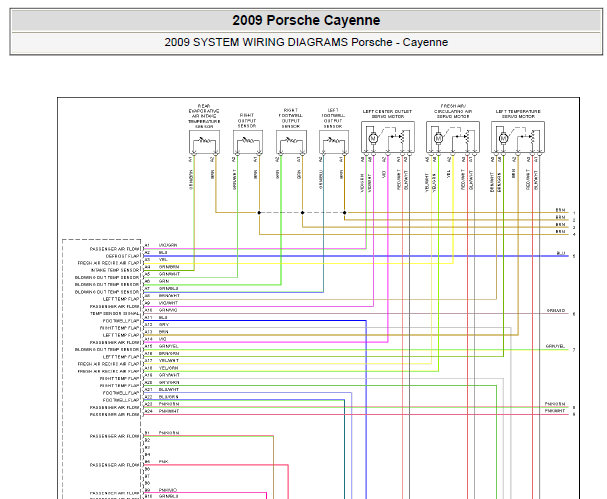Click the 'GRN/VIO' wire label at pin A10
The height and width of the screenshot is (499, 607).
pos(168,310)
